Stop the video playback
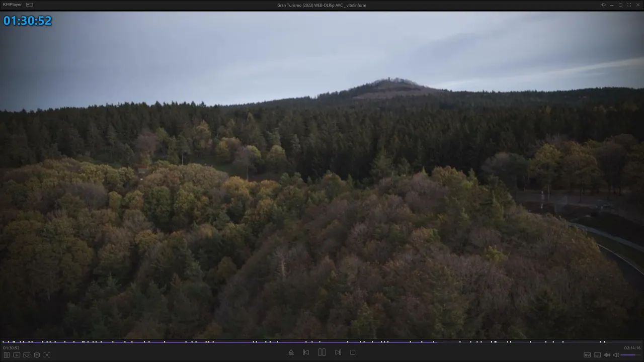 (x=353, y=352)
